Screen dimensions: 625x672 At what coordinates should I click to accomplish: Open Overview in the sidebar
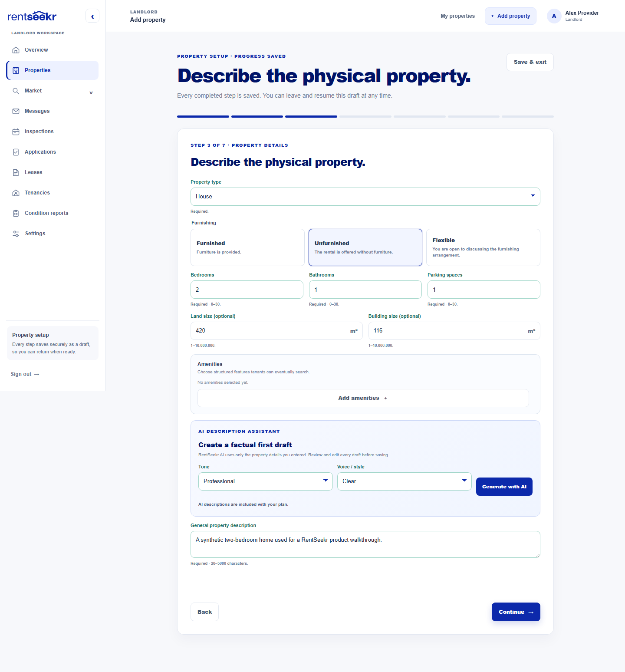53,50
